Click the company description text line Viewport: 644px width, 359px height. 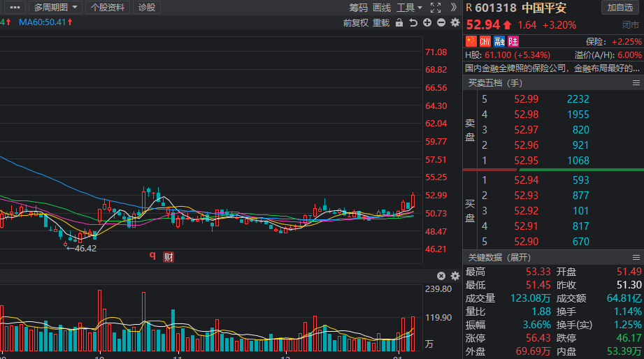tap(552, 68)
